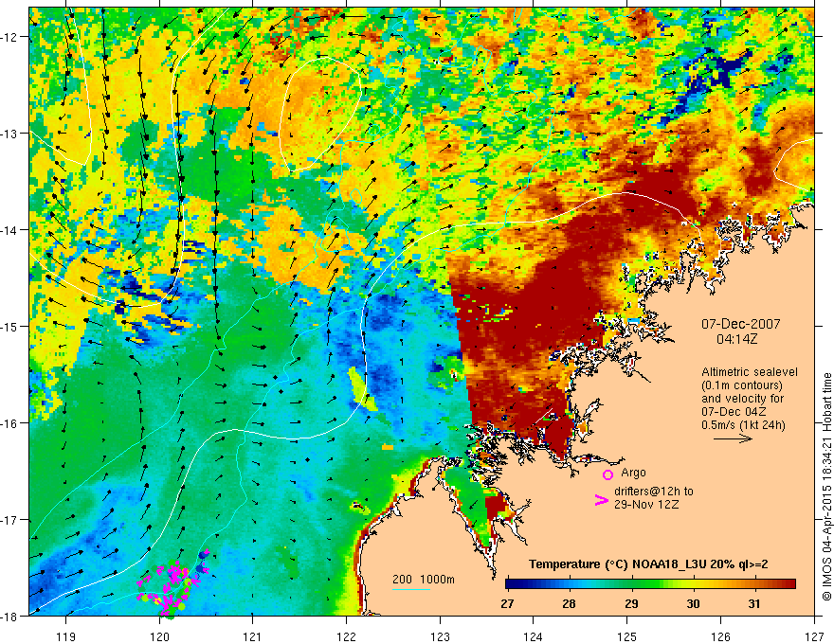Click the 04:14Z time label
The image size is (834, 644).
[x=736, y=339]
